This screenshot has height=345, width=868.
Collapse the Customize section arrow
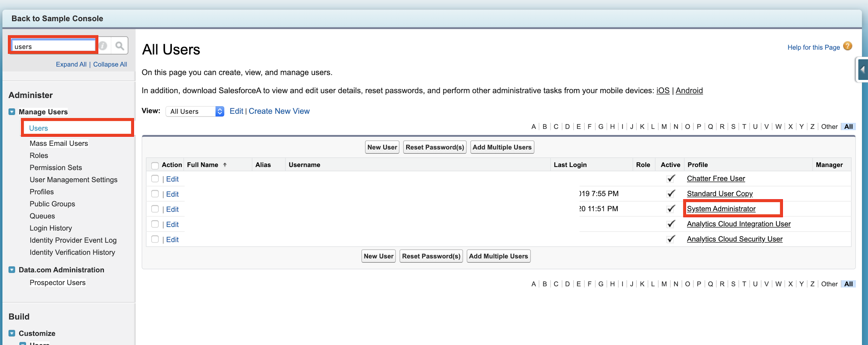[x=12, y=333]
